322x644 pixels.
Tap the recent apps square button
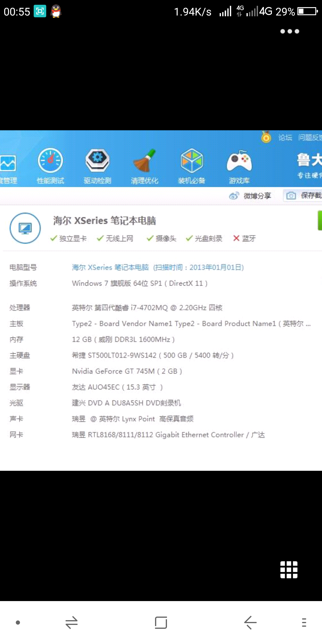(161, 623)
